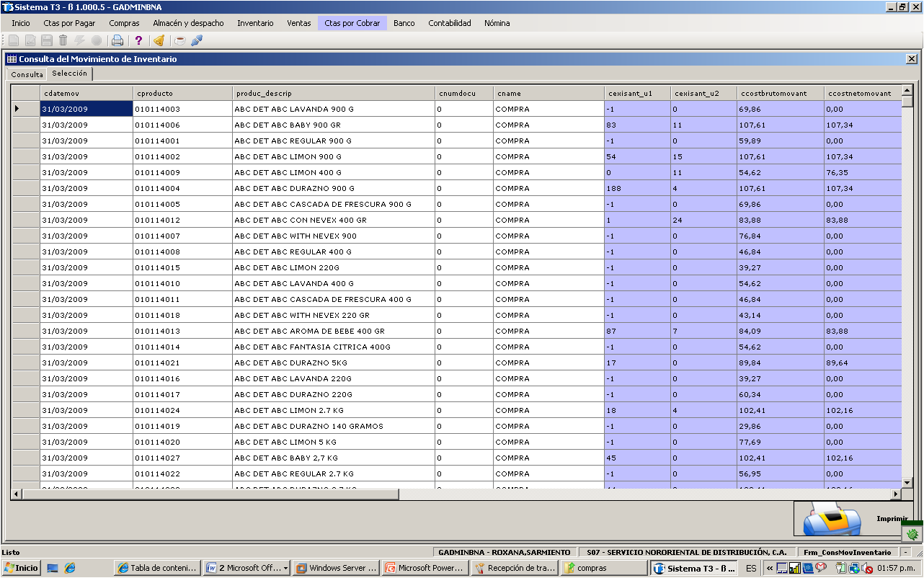Select the Selección tab
Image resolution: width=924 pixels, height=578 pixels.
pyautogui.click(x=70, y=74)
